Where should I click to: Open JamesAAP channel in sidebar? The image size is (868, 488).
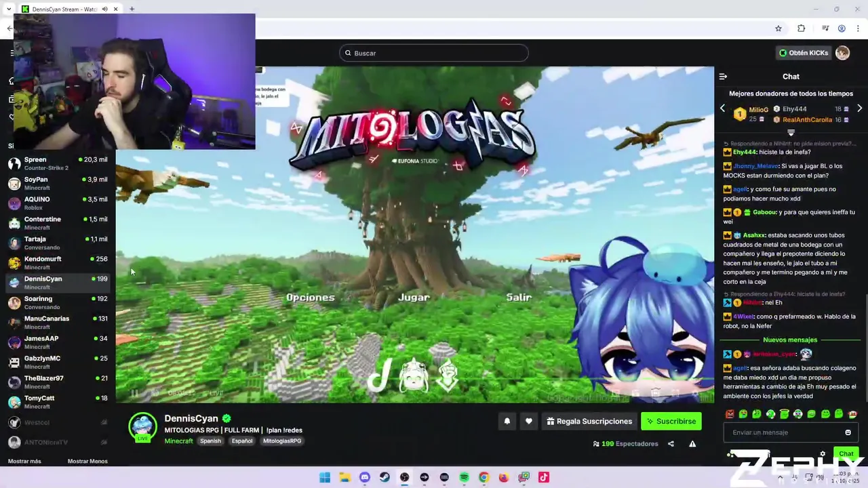coord(58,342)
